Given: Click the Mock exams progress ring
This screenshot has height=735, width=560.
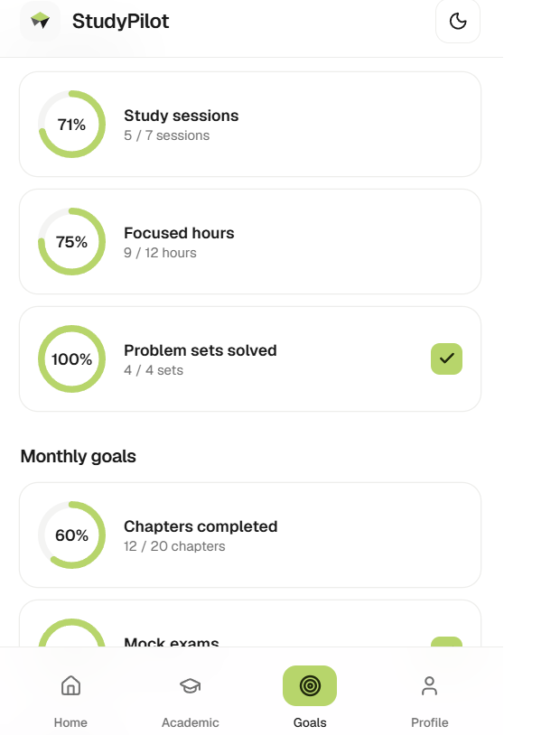Looking at the screenshot, I should (71, 633).
